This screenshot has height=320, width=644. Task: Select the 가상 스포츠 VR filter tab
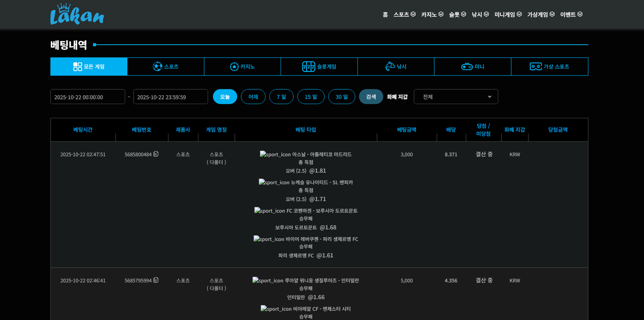pyautogui.click(x=549, y=67)
